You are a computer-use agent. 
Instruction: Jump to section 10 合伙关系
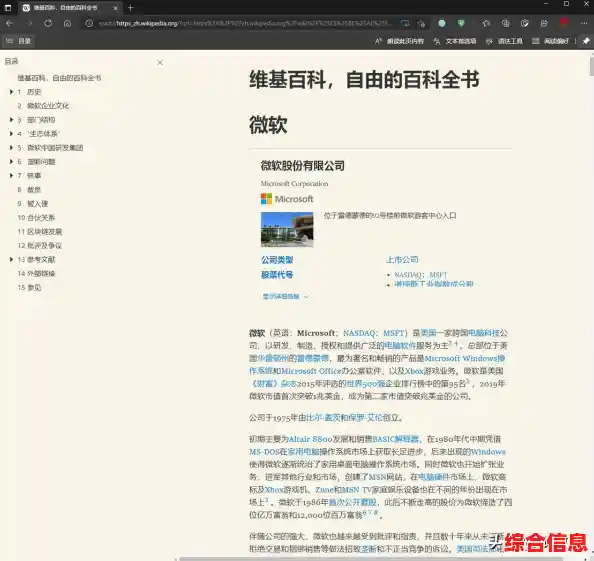click(x=36, y=217)
